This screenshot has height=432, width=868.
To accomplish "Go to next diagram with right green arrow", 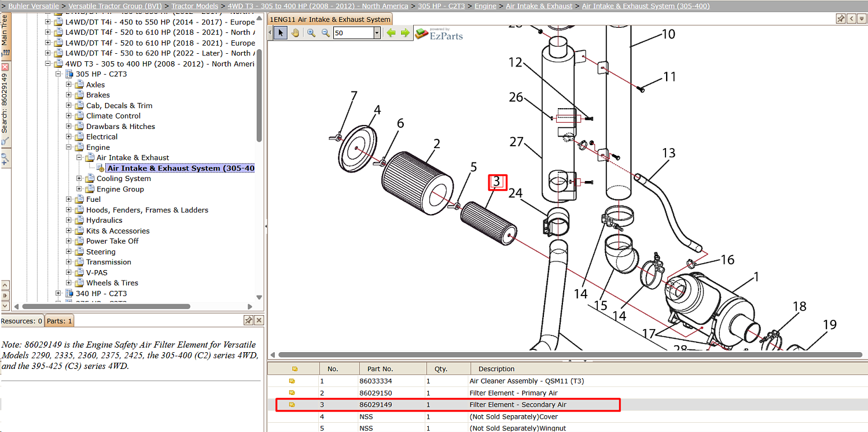I will point(405,33).
